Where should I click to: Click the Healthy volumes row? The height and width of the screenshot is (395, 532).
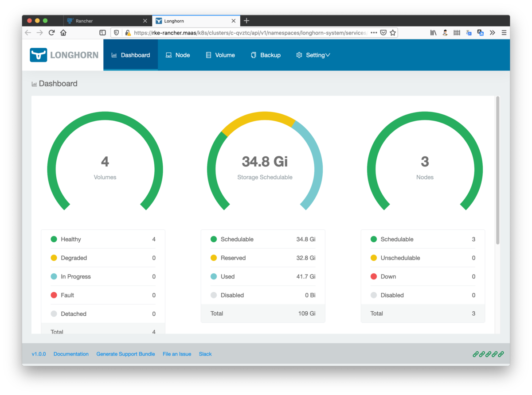[103, 239]
